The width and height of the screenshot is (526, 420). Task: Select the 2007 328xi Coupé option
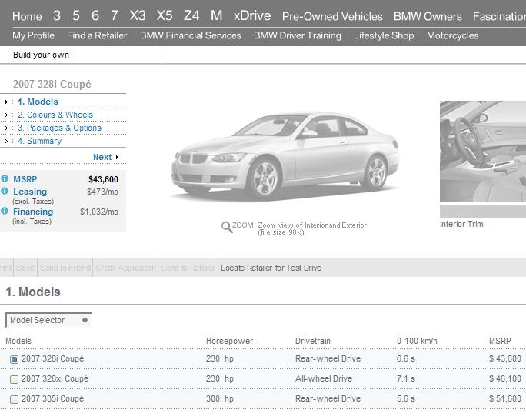click(x=14, y=379)
